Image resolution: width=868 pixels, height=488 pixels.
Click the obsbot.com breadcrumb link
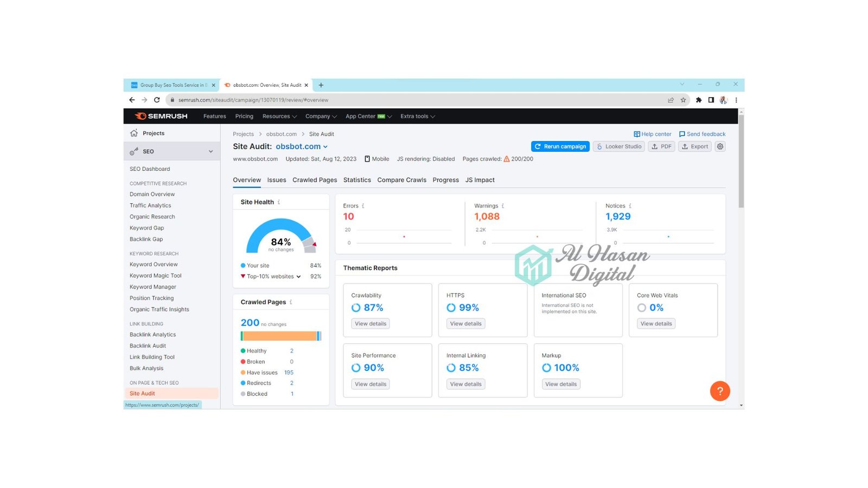point(282,134)
